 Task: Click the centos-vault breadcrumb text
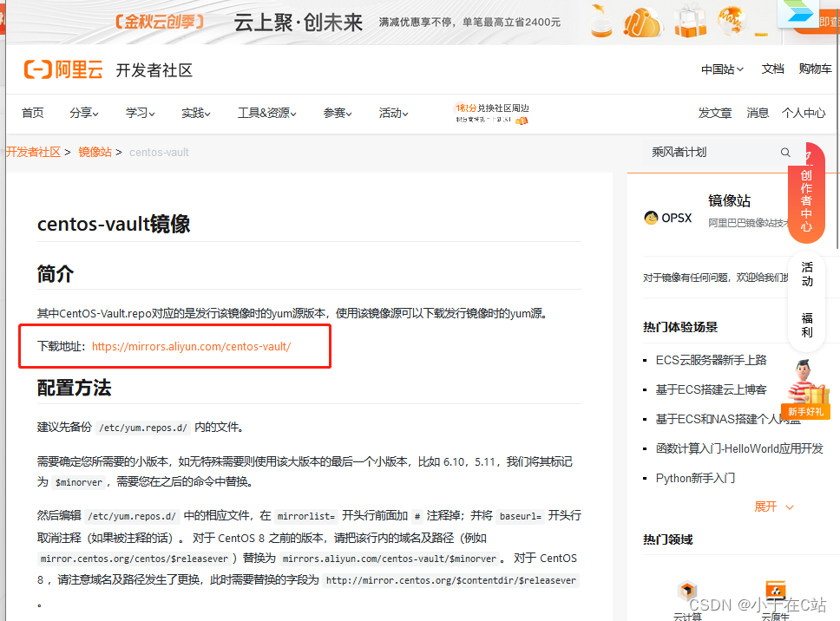[x=159, y=152]
